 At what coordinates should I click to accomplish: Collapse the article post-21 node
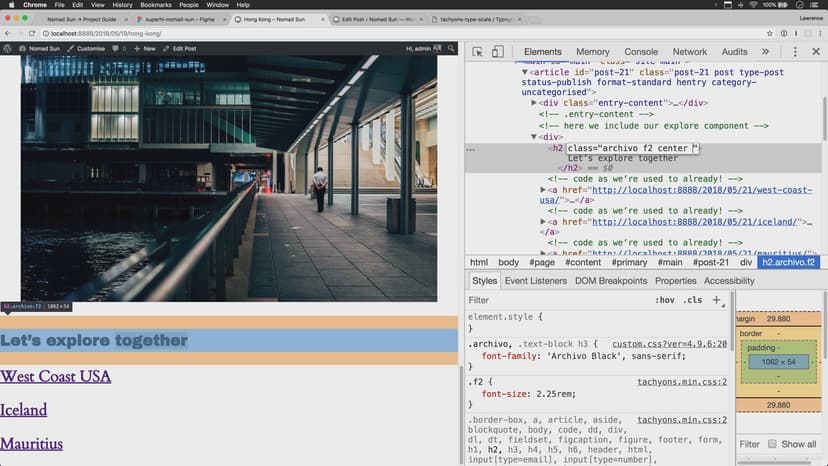(x=524, y=72)
